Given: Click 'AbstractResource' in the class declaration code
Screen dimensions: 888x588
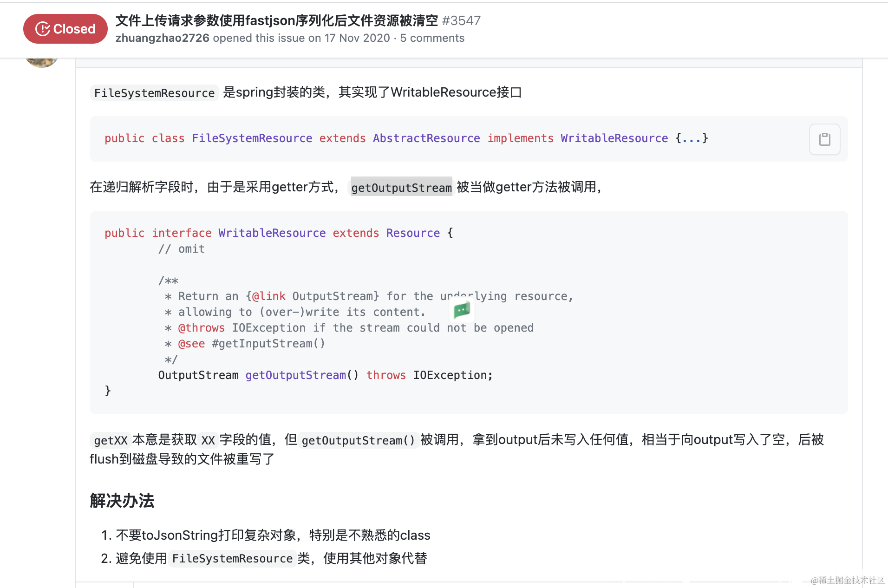Looking at the screenshot, I should point(426,138).
